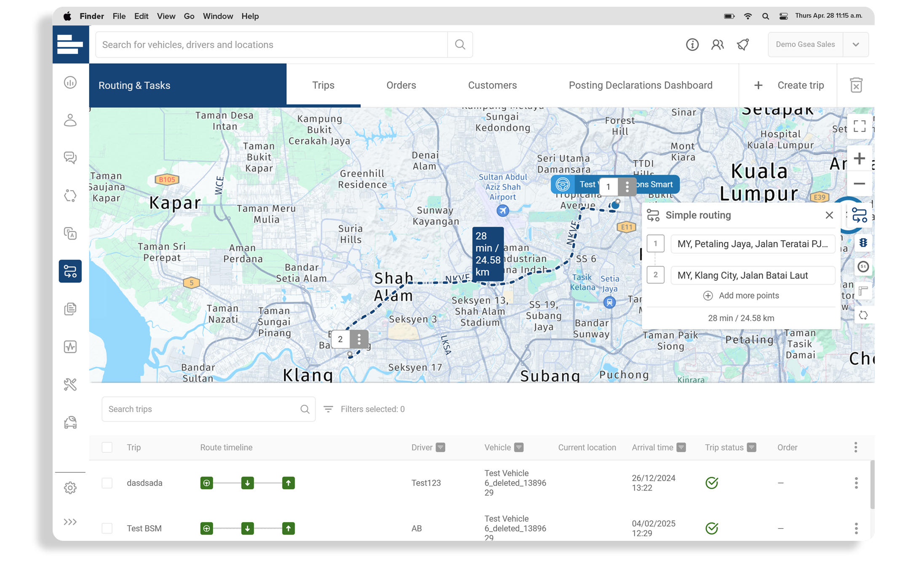The width and height of the screenshot is (897, 588).
Task: Open the dashboard chart icon in sidebar
Action: pyautogui.click(x=70, y=82)
